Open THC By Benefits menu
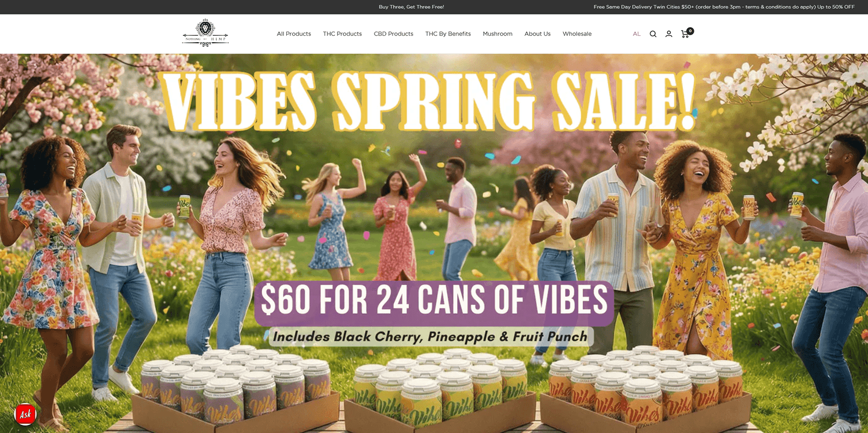868x433 pixels. (x=448, y=34)
